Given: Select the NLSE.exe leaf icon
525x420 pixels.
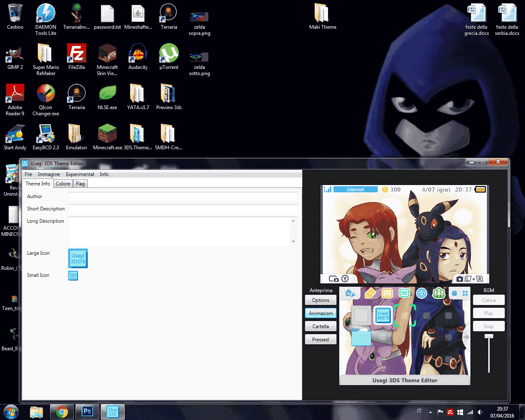Looking at the screenshot, I should (107, 97).
